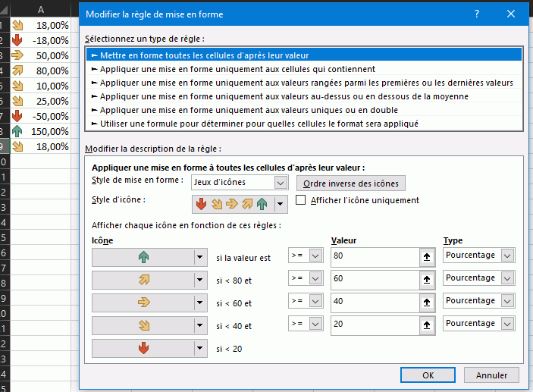
Task: Select rule type 'au-dessus ou en dessous de la moyenne'
Action: 303,96
